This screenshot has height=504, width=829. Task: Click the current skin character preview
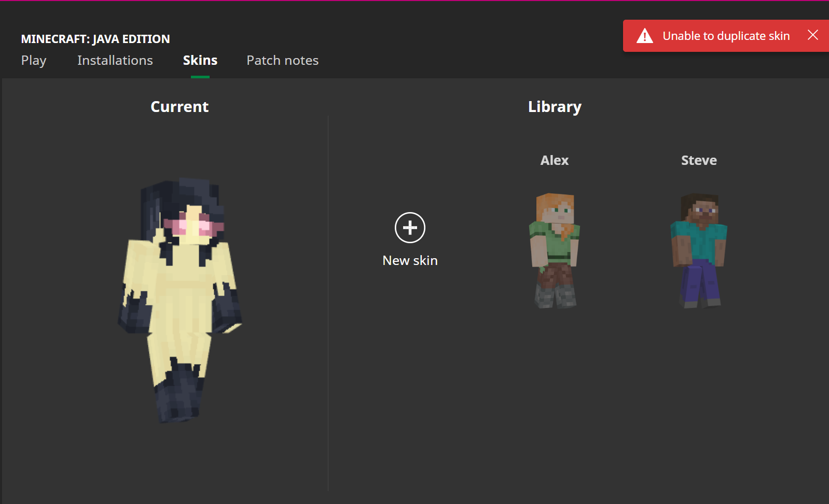click(x=179, y=300)
